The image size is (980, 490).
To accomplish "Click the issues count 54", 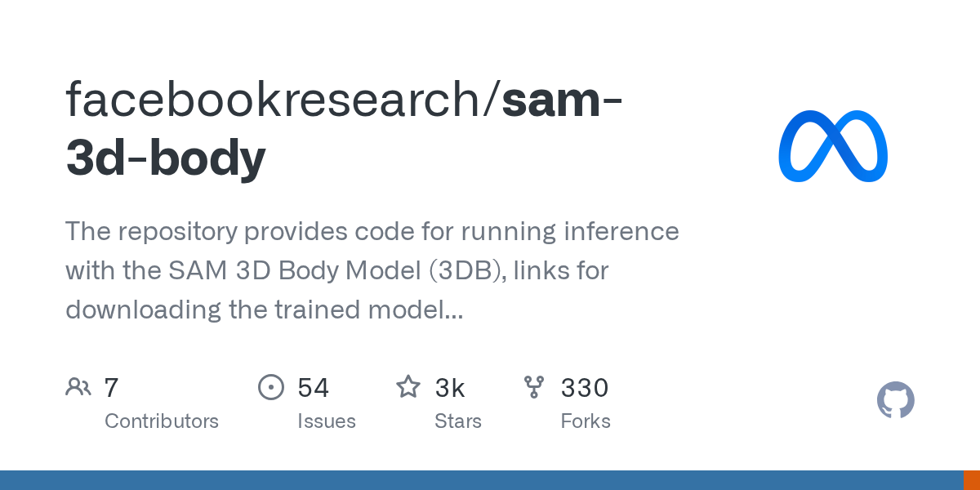I will point(314,388).
